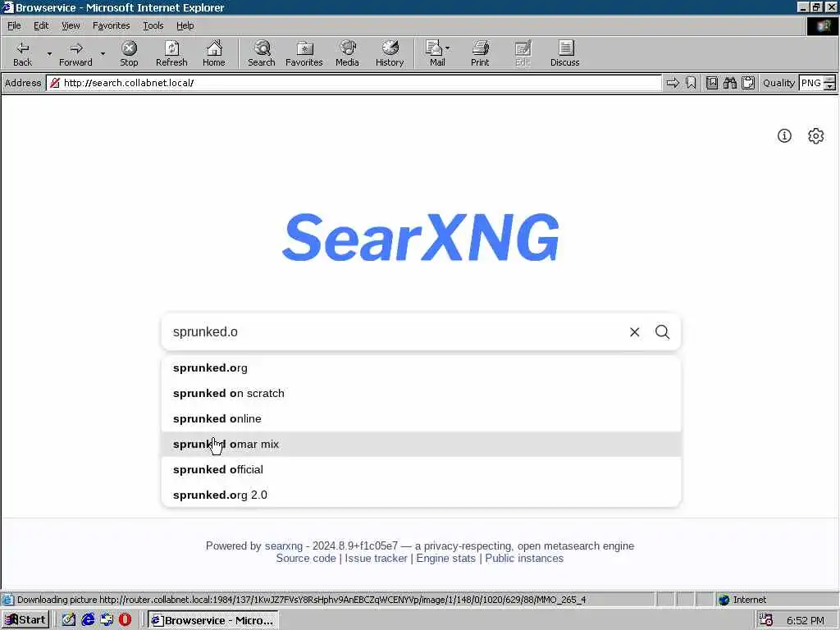This screenshot has height=630, width=840.
Task: Open the Back history dropdown arrow
Action: [x=49, y=53]
